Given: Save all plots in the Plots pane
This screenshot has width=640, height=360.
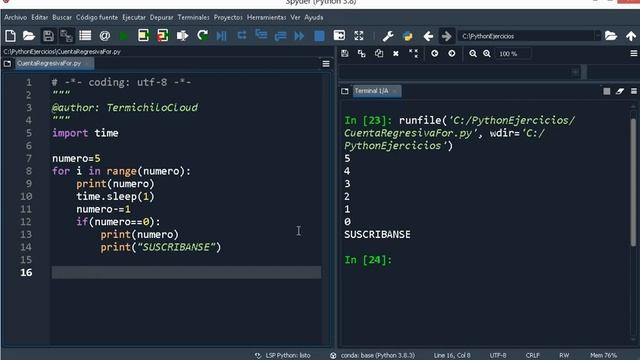Looking at the screenshot, I should click(x=362, y=53).
